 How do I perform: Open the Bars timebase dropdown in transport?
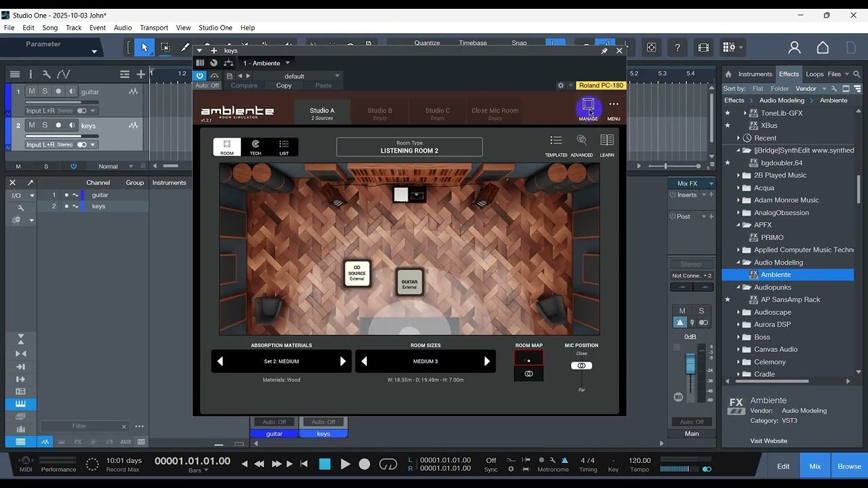198,470
